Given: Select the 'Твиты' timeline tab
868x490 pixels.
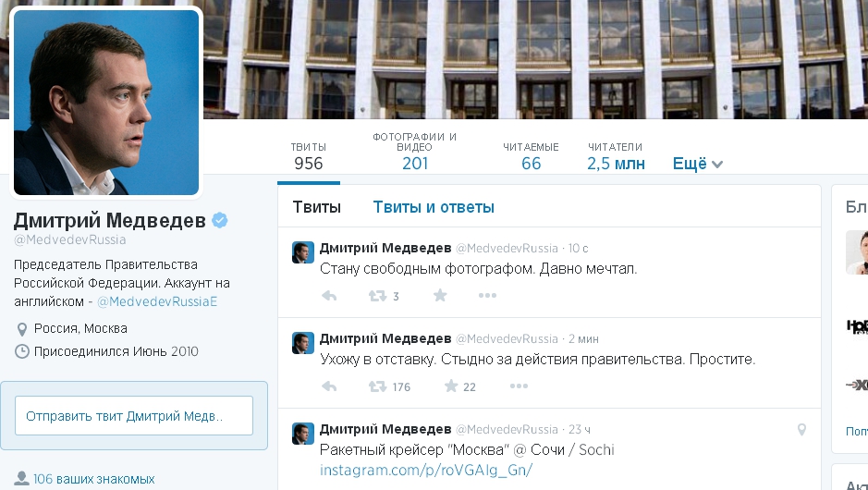Looking at the screenshot, I should (317, 207).
